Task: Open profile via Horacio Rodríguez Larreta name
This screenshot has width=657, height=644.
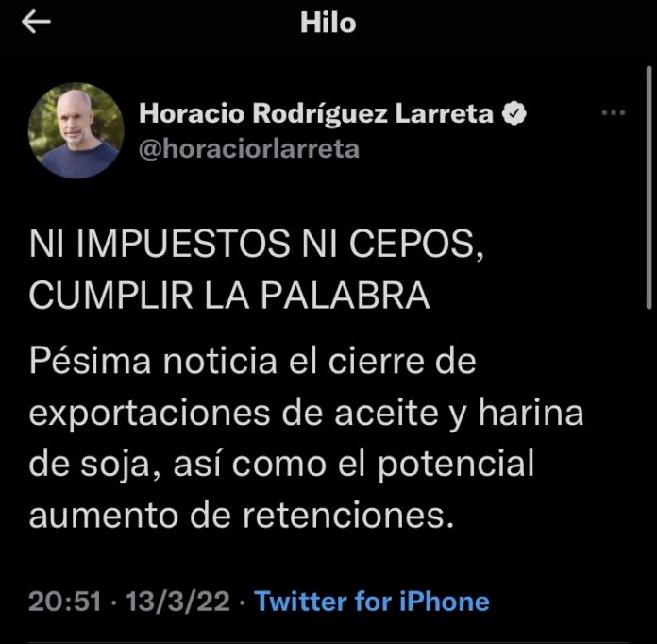Action: point(316,113)
